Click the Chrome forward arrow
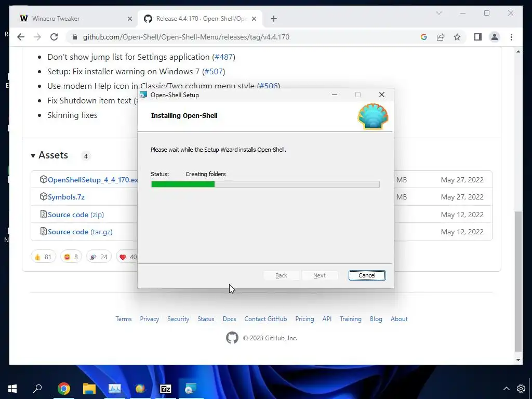This screenshot has height=399, width=532. (x=37, y=37)
